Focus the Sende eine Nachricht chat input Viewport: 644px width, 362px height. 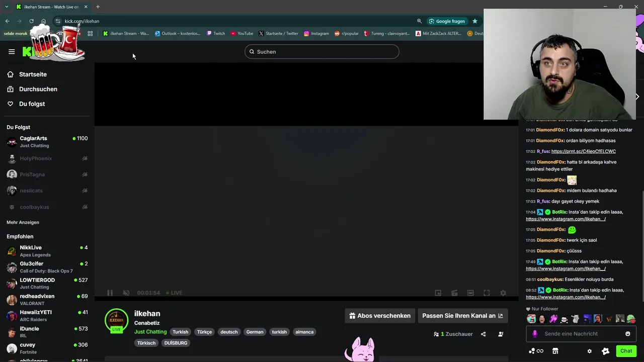(581, 334)
